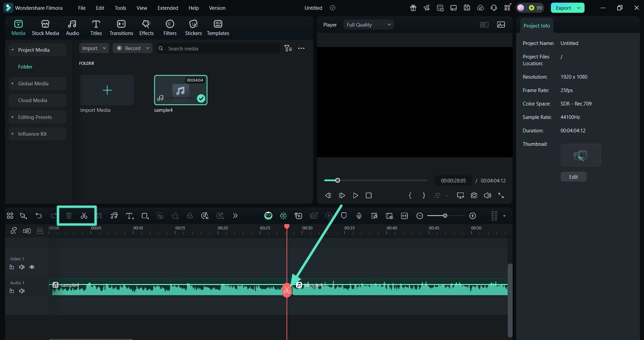Open the Record dropdown
This screenshot has width=644, height=340.
pyautogui.click(x=132, y=48)
